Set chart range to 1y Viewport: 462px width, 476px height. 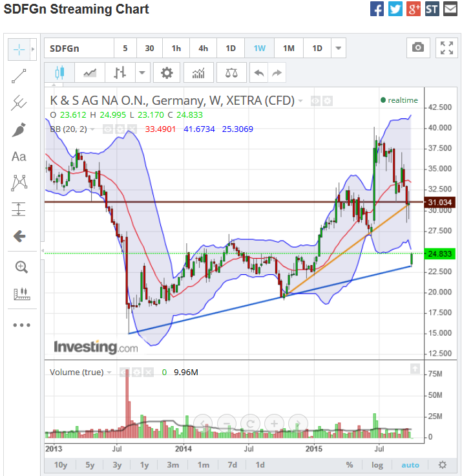144,465
